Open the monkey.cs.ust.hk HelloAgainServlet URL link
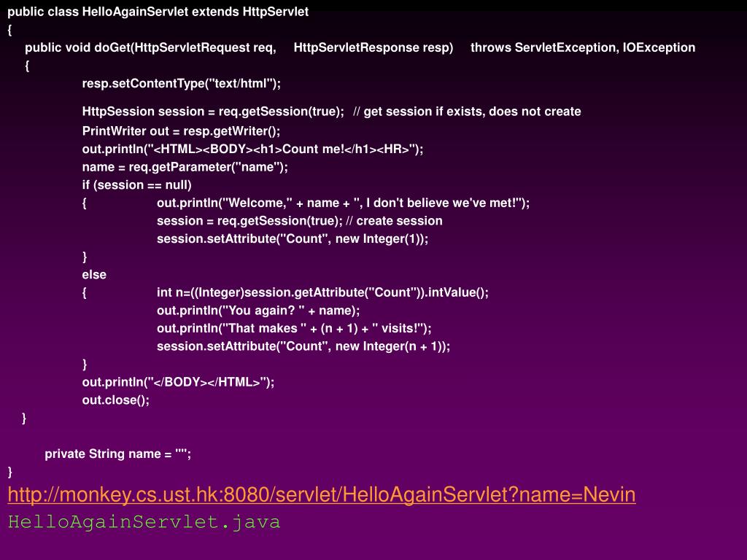The width and height of the screenshot is (747, 560). coord(322,495)
